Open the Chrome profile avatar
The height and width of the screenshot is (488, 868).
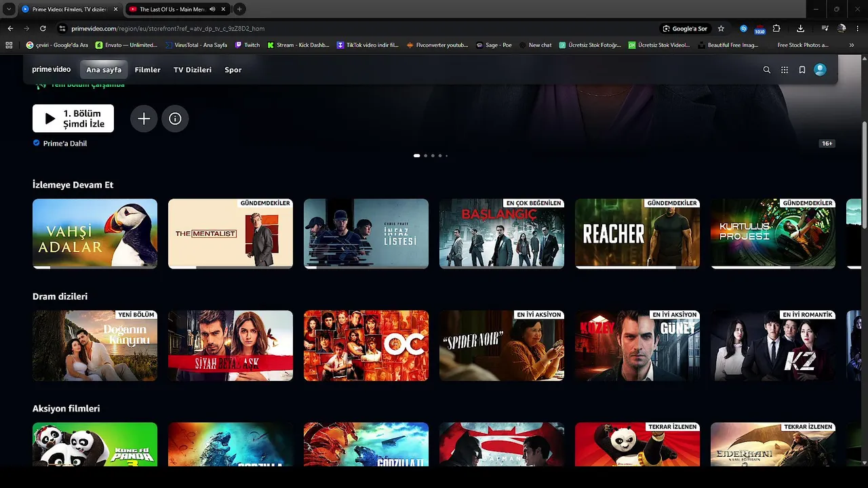tap(842, 28)
